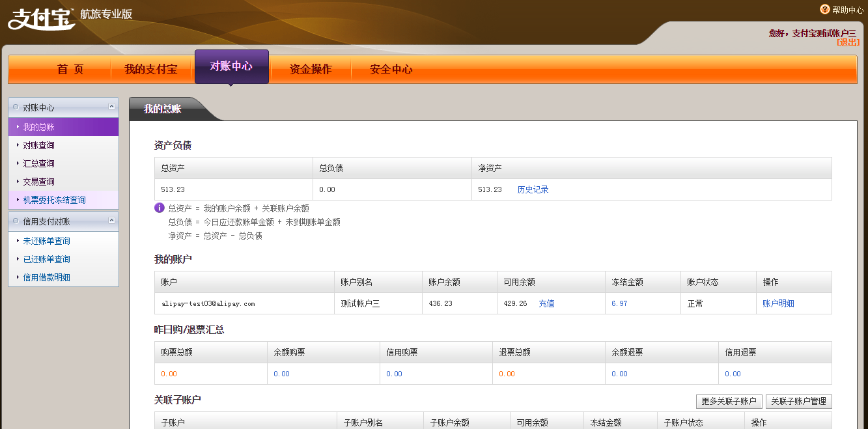Screen dimensions: 868x429
Task: Click the 退出 logout link
Action: point(848,42)
